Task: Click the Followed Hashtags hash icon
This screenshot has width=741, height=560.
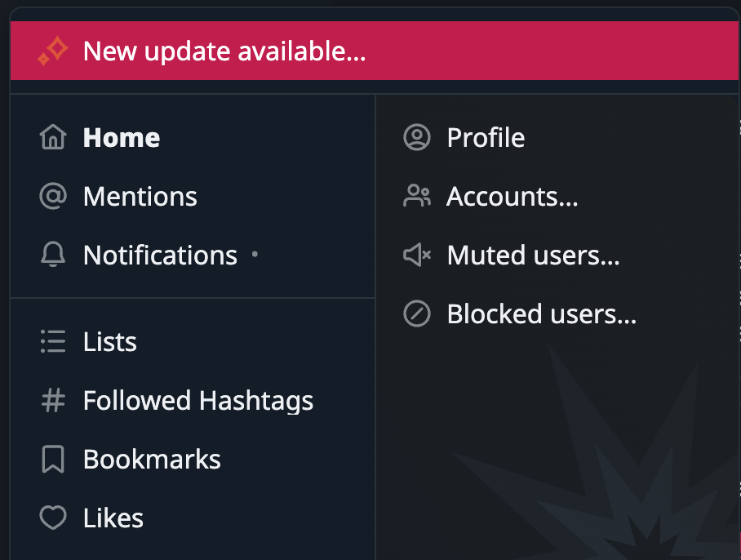Action: tap(53, 400)
